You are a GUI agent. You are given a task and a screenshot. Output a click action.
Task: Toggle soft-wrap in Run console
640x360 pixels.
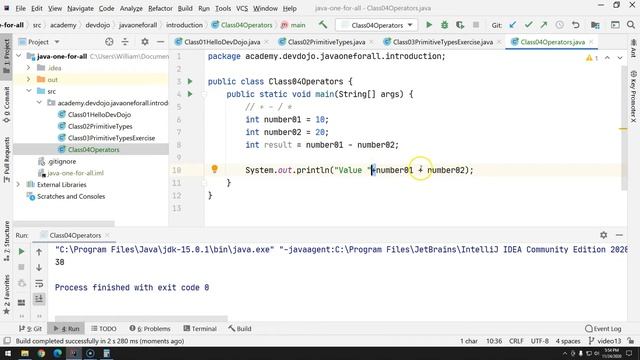(39, 283)
